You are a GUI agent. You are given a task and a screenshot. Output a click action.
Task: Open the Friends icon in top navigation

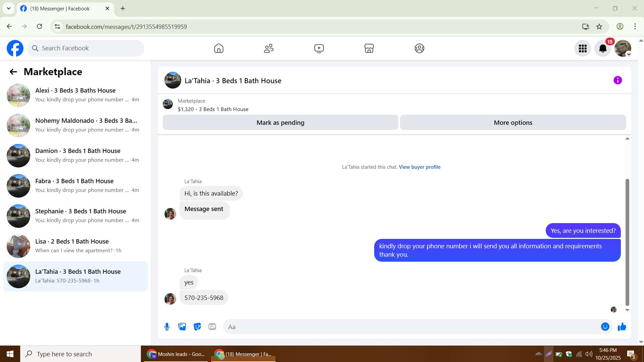[269, 48]
